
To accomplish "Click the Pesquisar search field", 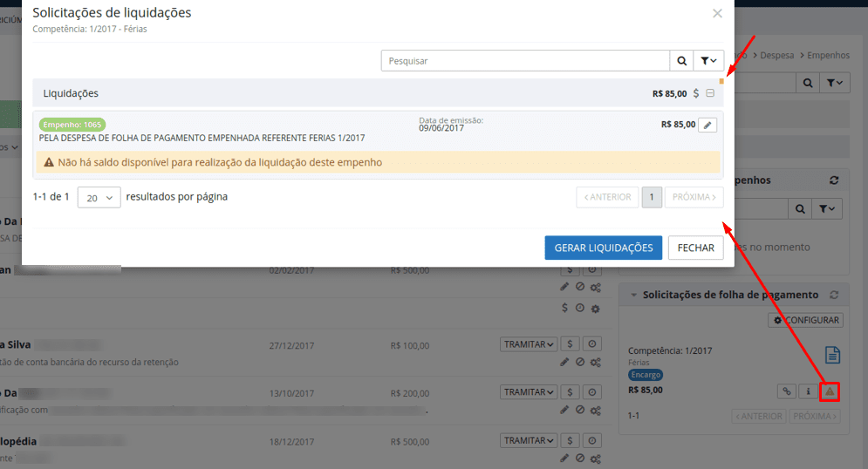I will click(x=524, y=61).
